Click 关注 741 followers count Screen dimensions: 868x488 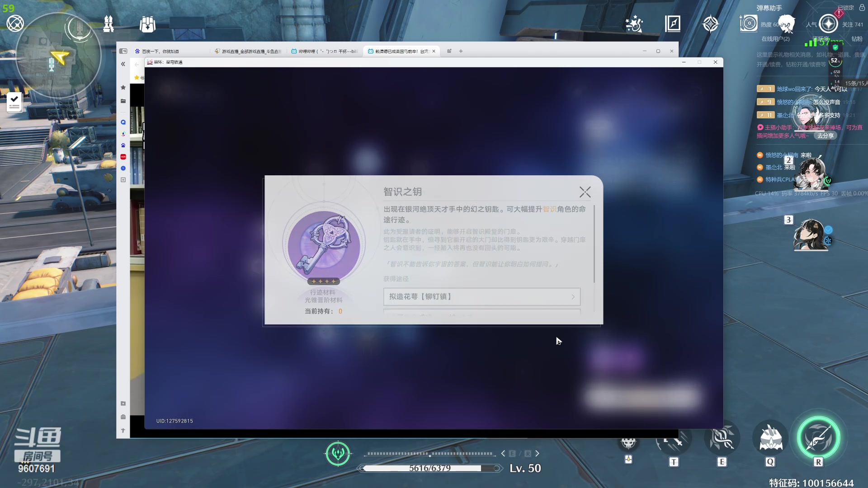tap(852, 24)
